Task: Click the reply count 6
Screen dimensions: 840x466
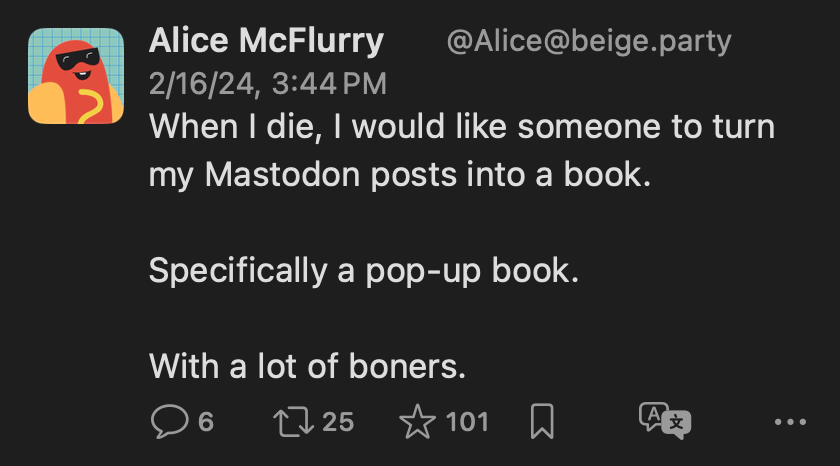Action: pos(206,421)
